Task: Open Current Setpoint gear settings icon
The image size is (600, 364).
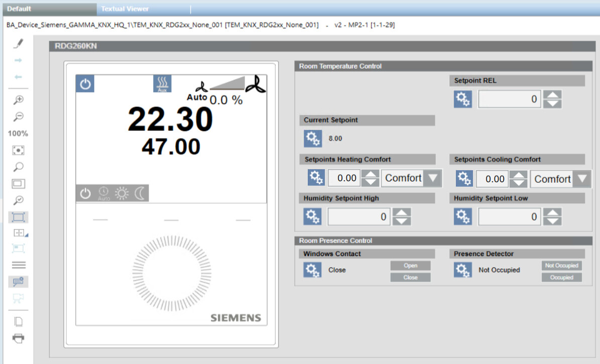Action: [312, 138]
